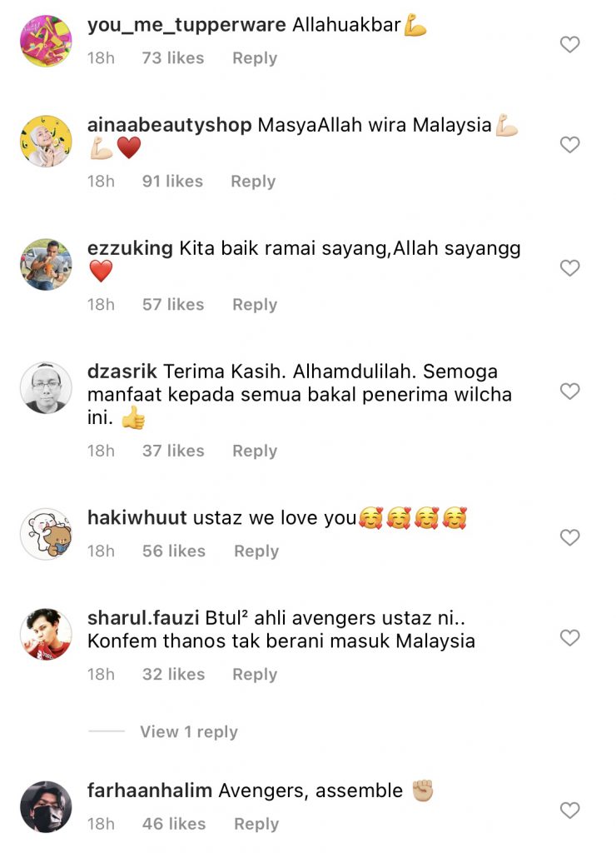Heart the dzasrik Terima Kasih comment

tap(569, 392)
